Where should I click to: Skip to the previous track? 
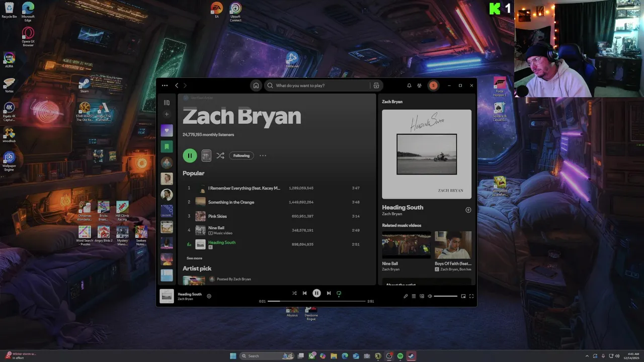coord(304,293)
